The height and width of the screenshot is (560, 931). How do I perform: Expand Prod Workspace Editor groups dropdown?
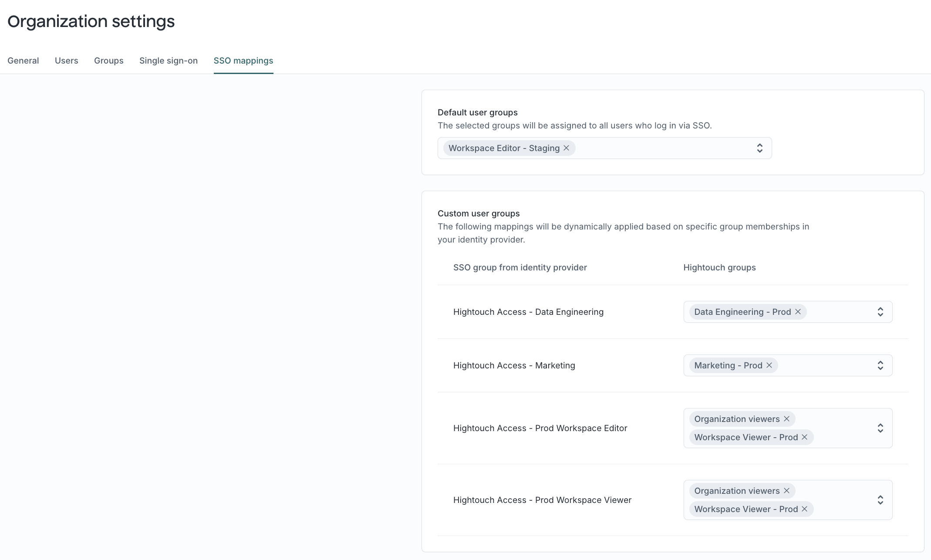[x=880, y=428]
